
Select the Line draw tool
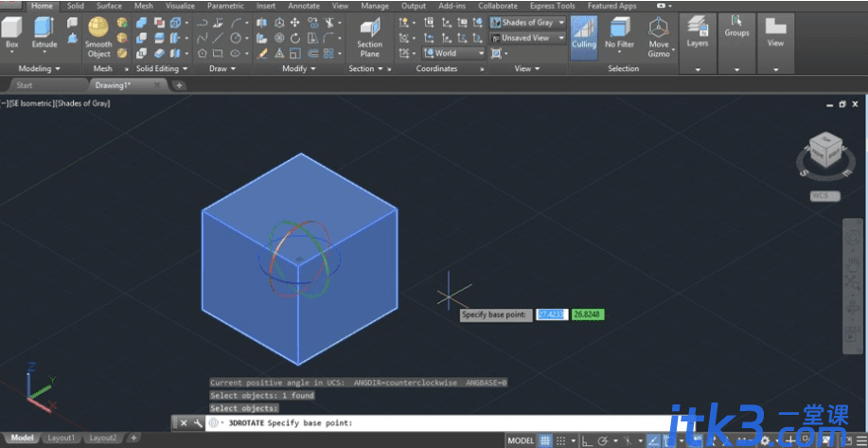219,38
